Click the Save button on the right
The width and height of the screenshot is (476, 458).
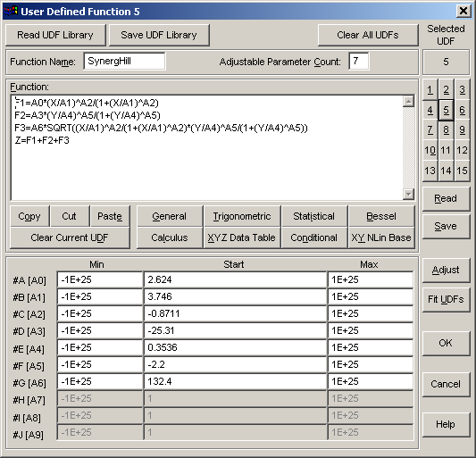click(x=446, y=227)
